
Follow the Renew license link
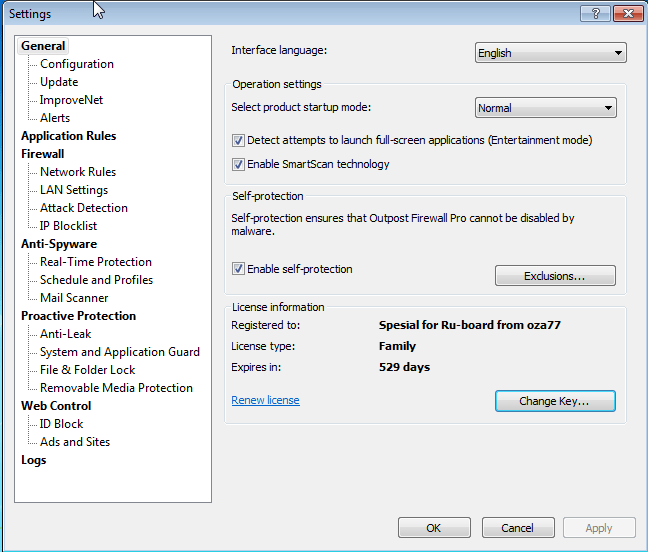265,400
